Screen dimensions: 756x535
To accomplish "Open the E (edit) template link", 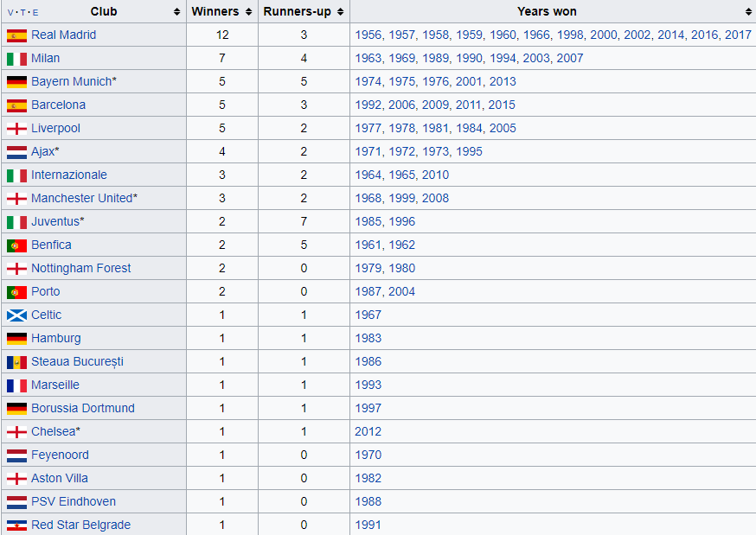I will [x=35, y=12].
